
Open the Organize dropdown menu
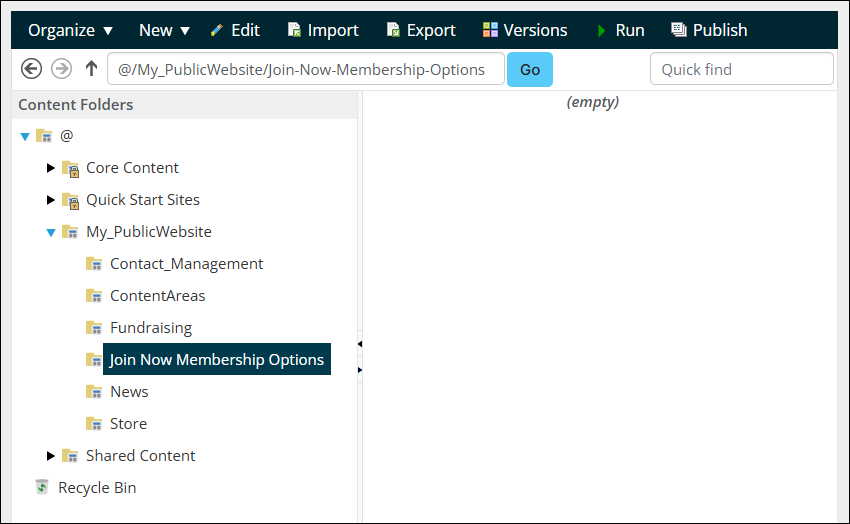click(x=70, y=30)
